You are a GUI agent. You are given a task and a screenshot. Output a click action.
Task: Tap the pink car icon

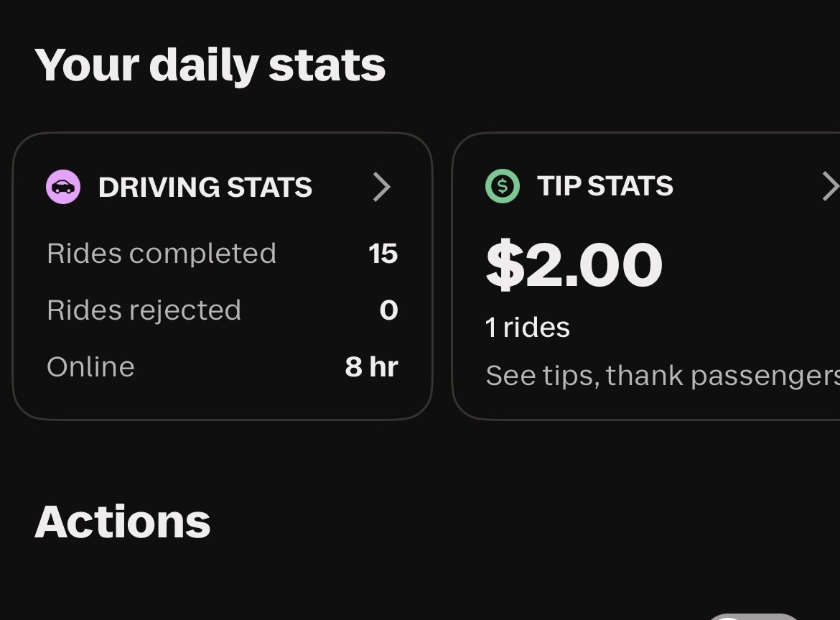(63, 188)
